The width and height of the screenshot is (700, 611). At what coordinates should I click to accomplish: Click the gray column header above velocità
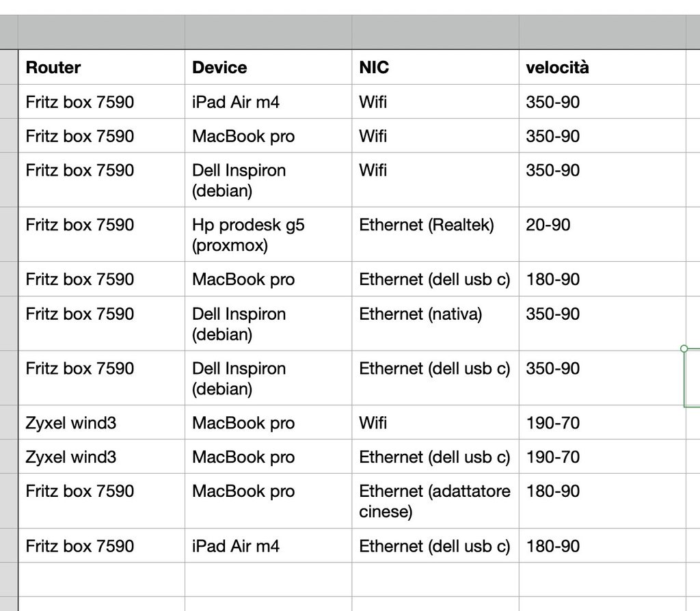tap(602, 32)
